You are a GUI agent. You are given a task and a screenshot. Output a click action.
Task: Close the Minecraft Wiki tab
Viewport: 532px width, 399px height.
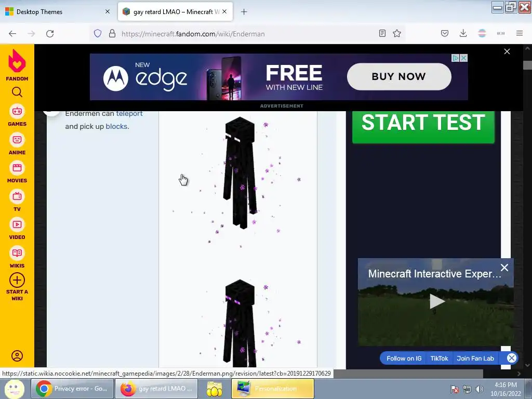tap(224, 11)
